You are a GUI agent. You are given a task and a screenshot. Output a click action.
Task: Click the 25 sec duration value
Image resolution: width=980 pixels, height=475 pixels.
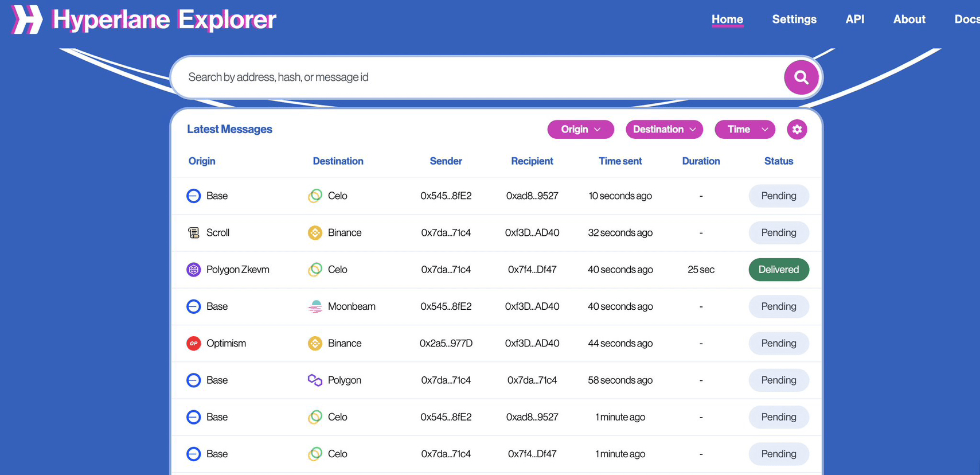701,270
